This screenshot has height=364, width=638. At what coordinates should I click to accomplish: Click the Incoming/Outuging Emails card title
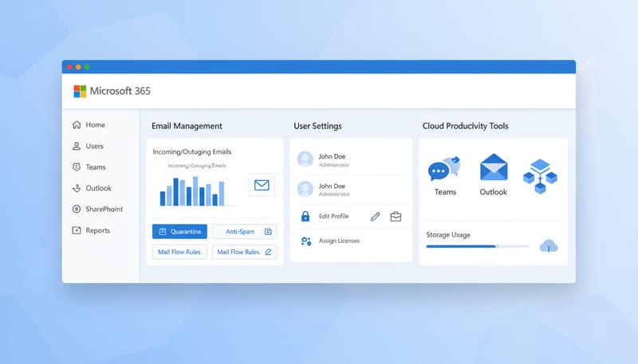(192, 151)
